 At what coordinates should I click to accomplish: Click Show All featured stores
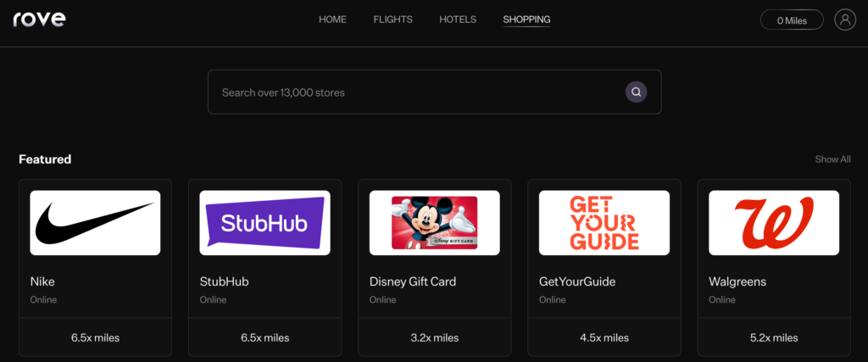point(832,159)
